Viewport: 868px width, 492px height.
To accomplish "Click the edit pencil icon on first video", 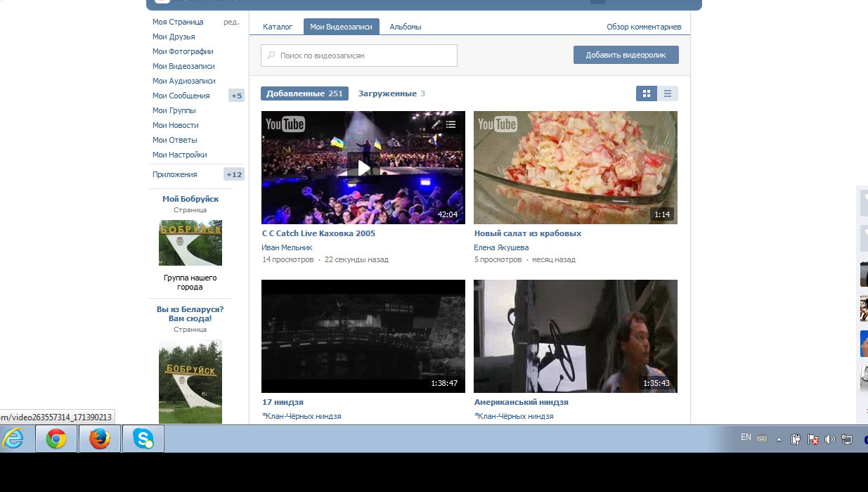I will (436, 124).
